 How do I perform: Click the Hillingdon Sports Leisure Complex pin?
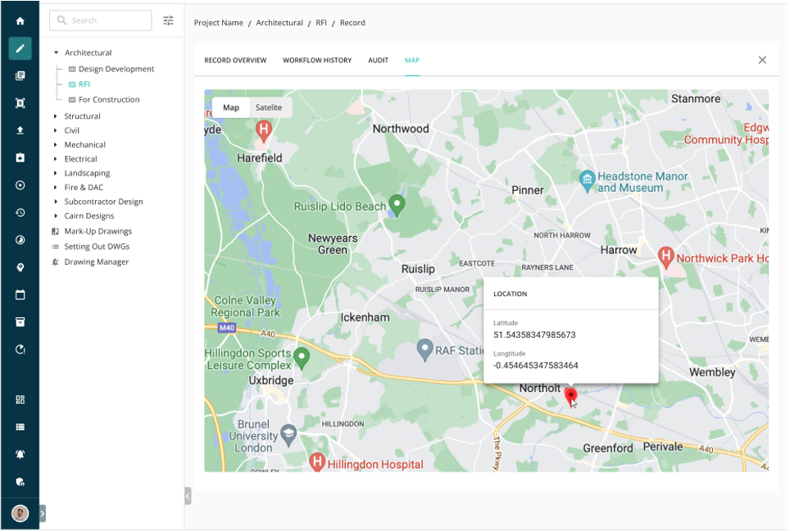point(302,358)
